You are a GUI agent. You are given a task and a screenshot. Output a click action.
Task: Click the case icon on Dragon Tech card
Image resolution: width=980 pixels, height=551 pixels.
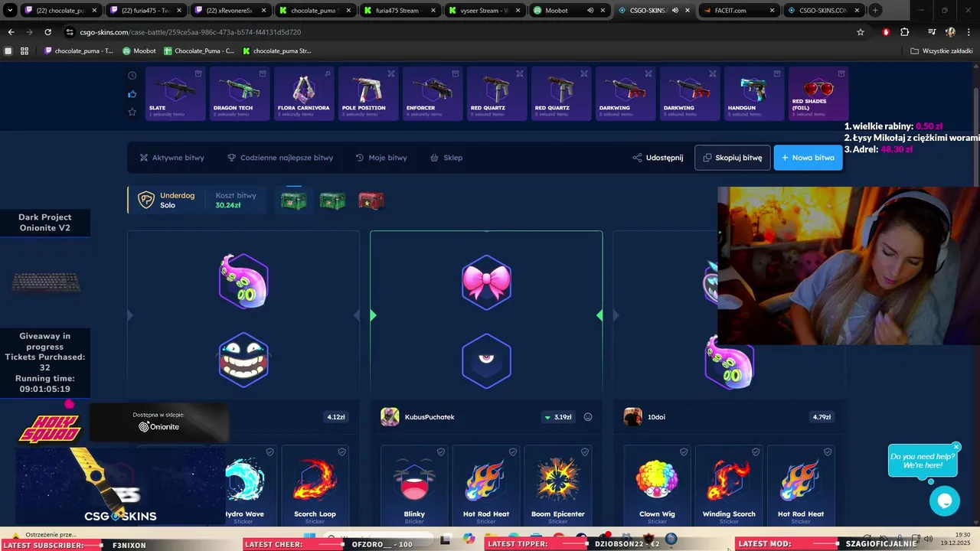263,73
